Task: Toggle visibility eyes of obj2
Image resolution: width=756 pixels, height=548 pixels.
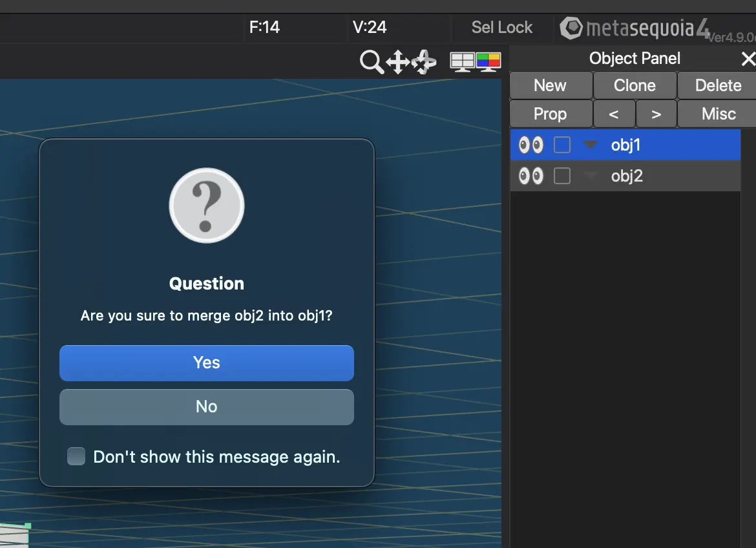Action: [531, 176]
